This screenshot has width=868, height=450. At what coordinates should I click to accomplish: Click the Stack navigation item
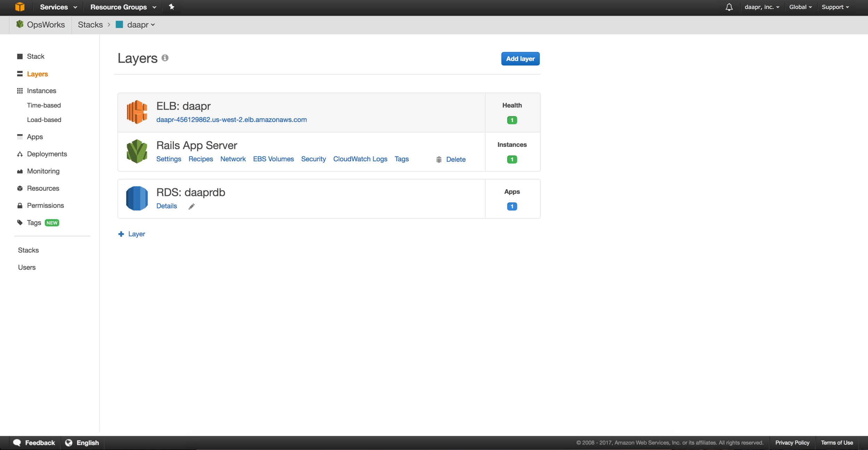pyautogui.click(x=36, y=56)
